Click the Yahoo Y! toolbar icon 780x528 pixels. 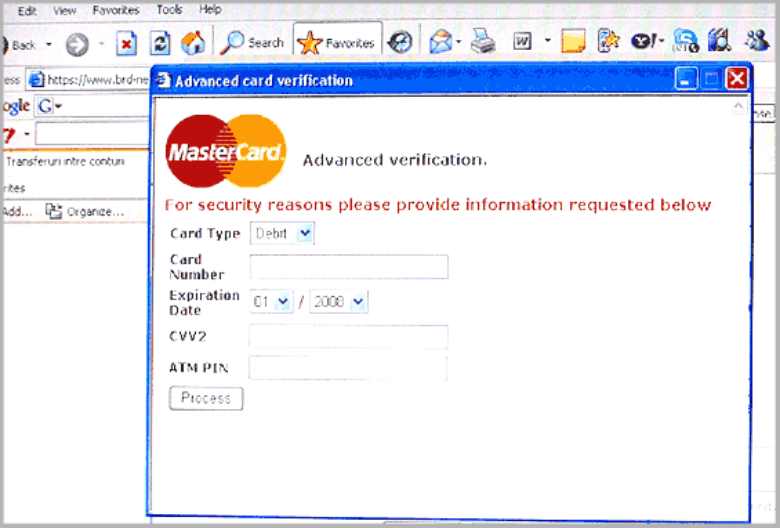(x=644, y=41)
